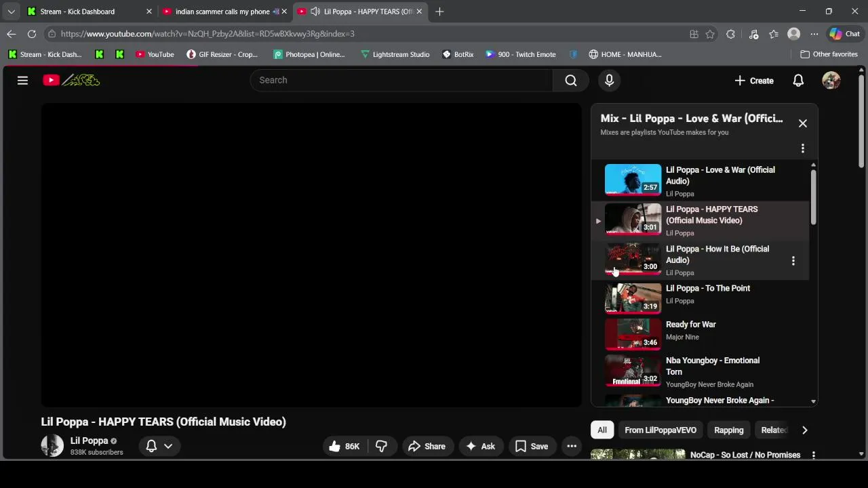Open browser profile icon
Screen dimensions: 868x488
[793, 34]
